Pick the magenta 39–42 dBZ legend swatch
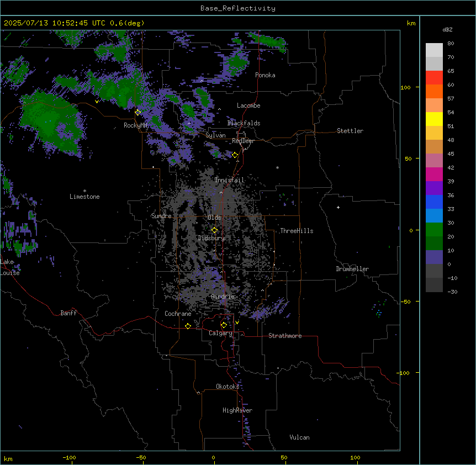476x465 pixels. tap(434, 175)
